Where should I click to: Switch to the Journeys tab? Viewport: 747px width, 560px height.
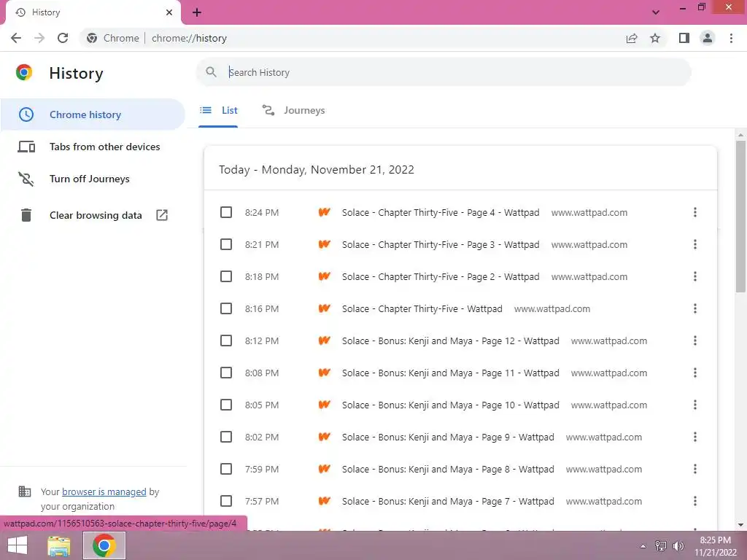(293, 111)
